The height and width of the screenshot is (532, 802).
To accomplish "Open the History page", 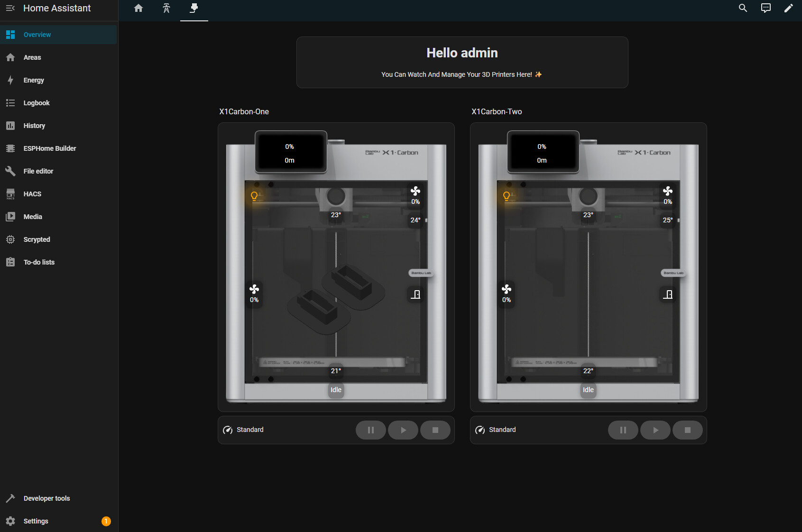I will [58, 126].
